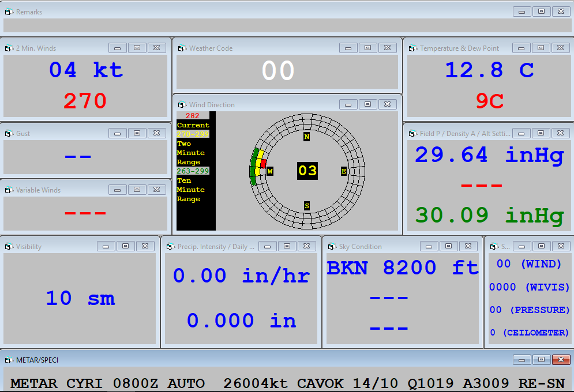Viewport: 574px width, 392px height.
Task: Click the E marker on the compass
Action: [343, 171]
